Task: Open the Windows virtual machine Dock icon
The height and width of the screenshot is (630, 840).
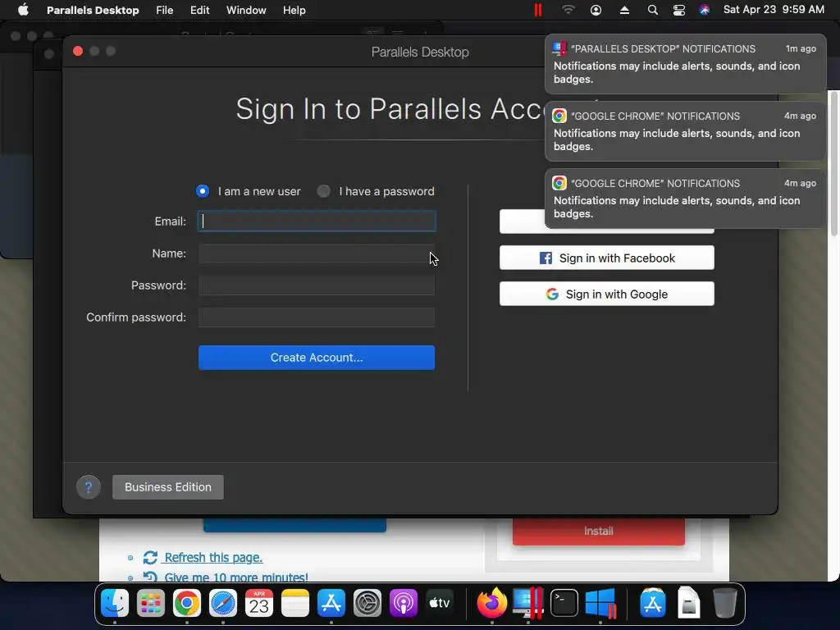Action: [600, 603]
